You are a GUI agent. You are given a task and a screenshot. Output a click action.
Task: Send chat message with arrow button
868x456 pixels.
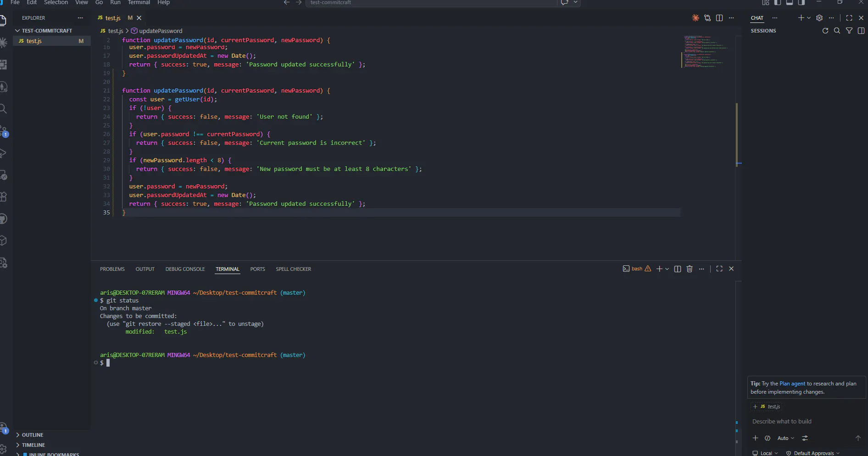click(858, 438)
